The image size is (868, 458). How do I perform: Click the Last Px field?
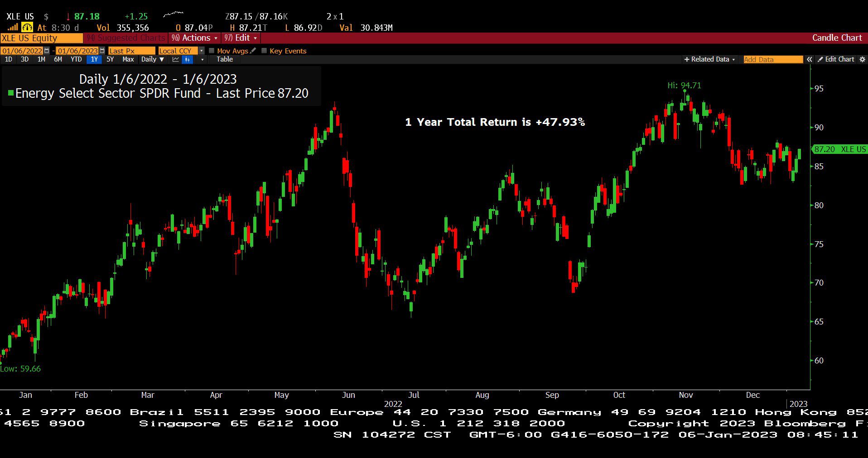coord(131,51)
